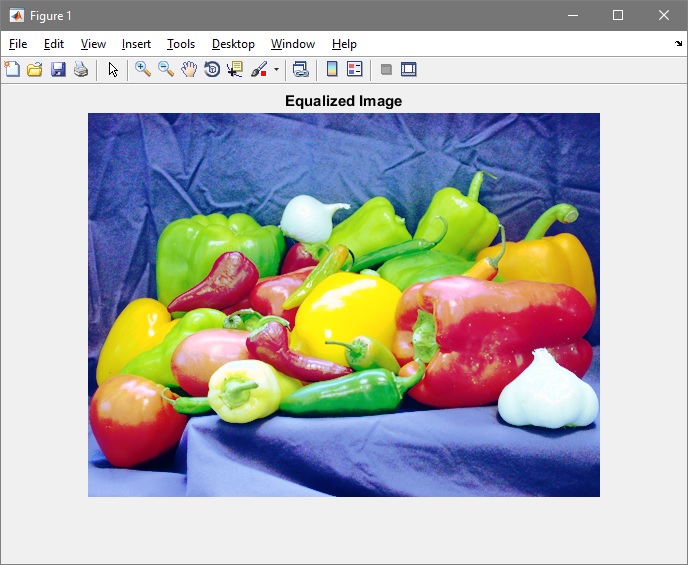The height and width of the screenshot is (565, 688).
Task: Show plot tools and dock figure
Action: (408, 69)
